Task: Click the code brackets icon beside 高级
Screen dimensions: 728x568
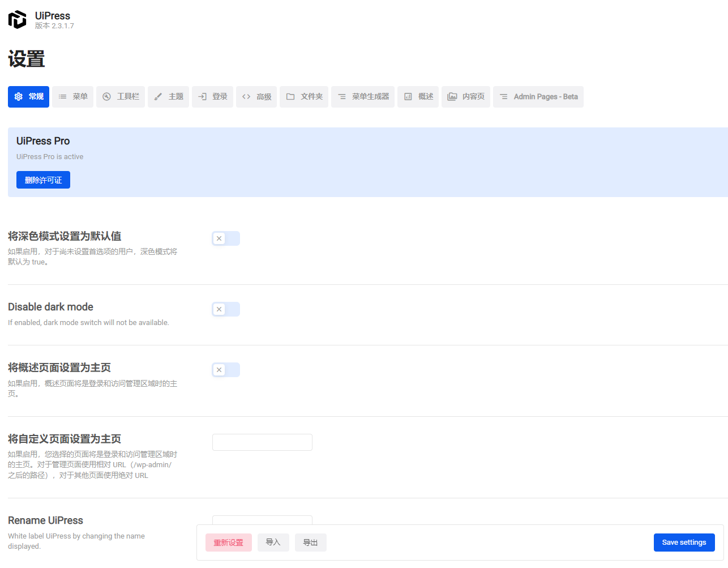Action: [246, 97]
